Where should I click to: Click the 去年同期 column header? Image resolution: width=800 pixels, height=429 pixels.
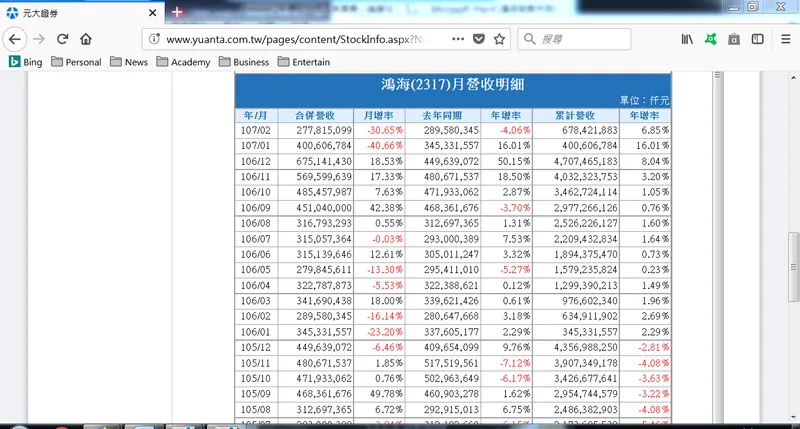coord(442,116)
